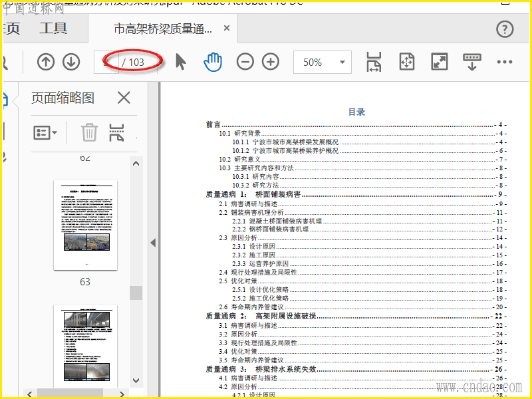This screenshot has width=532, height=399.
Task: Open thumbnail options dropdown menu
Action: coord(45,132)
